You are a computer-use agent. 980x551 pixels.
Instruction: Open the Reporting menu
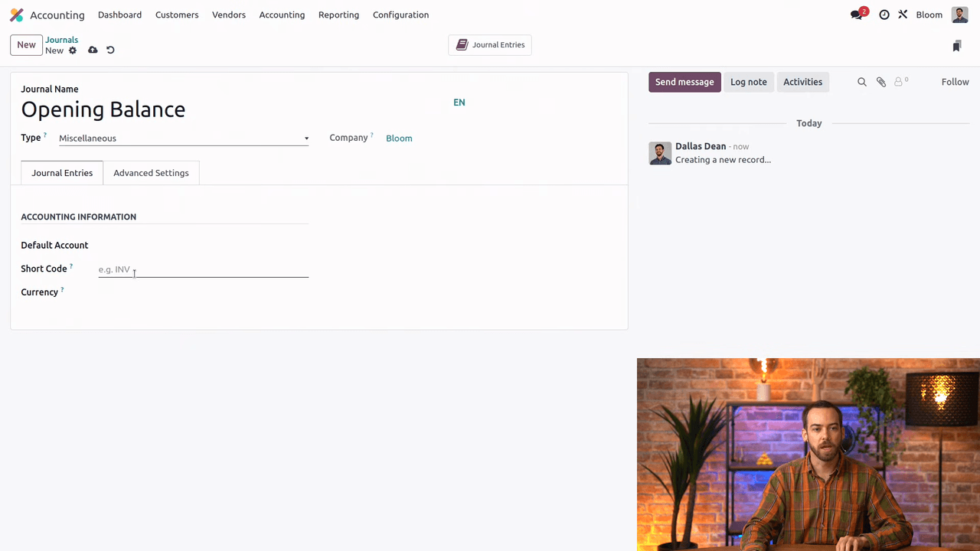[x=338, y=15]
